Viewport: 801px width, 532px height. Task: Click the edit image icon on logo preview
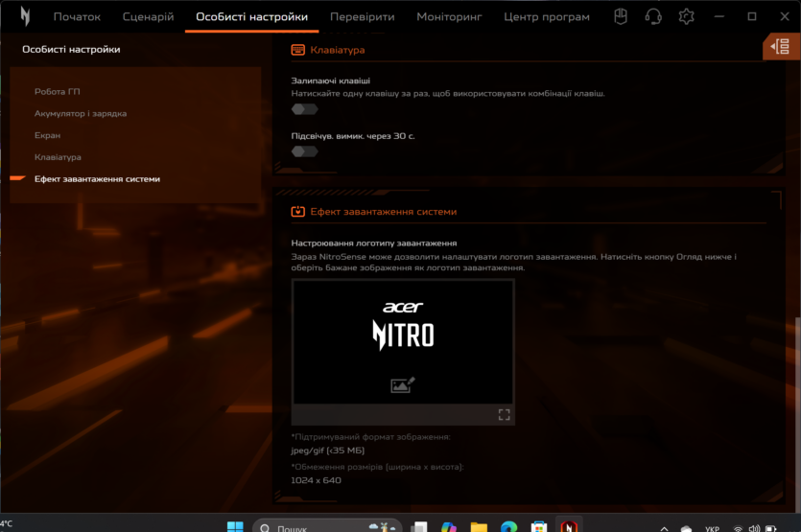tap(403, 385)
